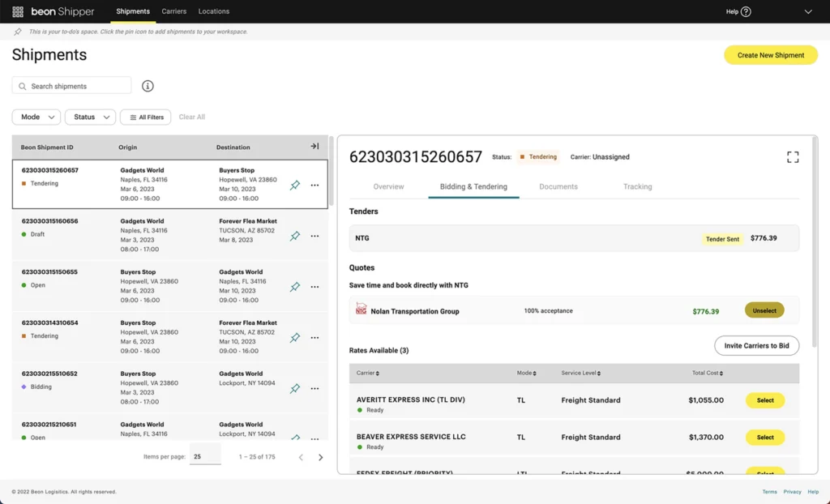The height and width of the screenshot is (504, 830).
Task: Pin shipment 623030314310654
Action: point(295,337)
